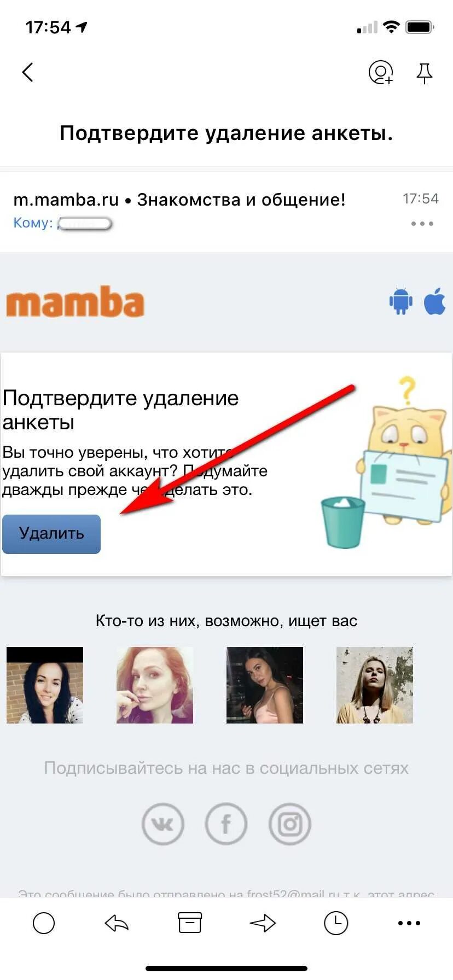Screen dimensions: 453x980
Task: Click the blue Удалить button
Action: [51, 534]
